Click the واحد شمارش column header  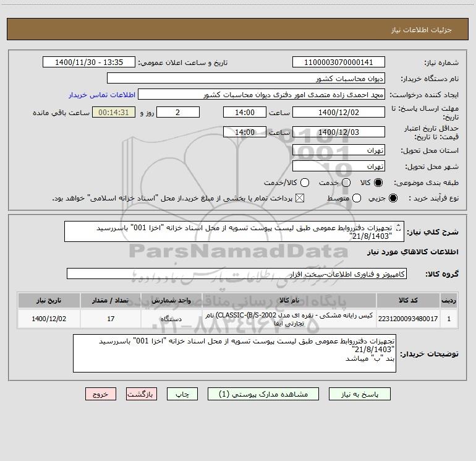[x=171, y=301]
